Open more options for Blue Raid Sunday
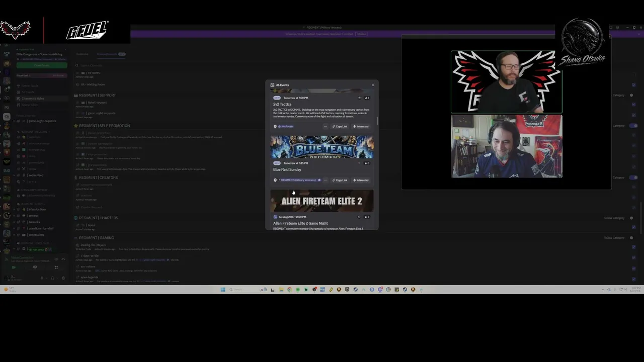This screenshot has width=644, height=362. tap(326, 180)
